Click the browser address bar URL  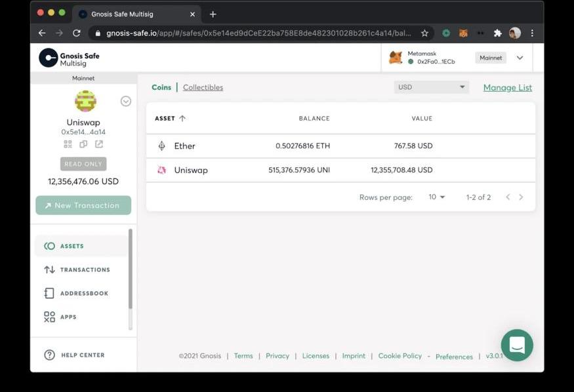[258, 33]
